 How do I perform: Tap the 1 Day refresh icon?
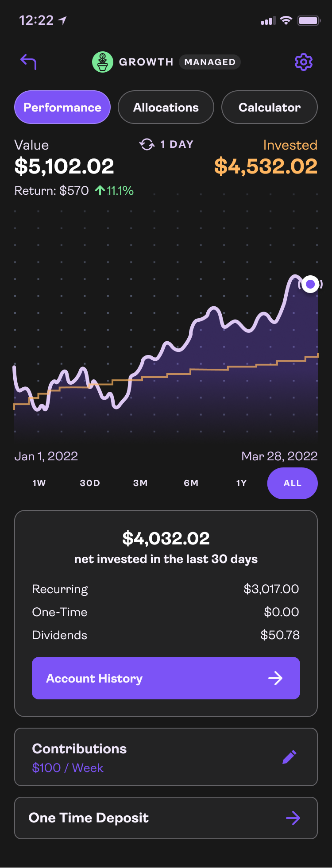tap(147, 144)
